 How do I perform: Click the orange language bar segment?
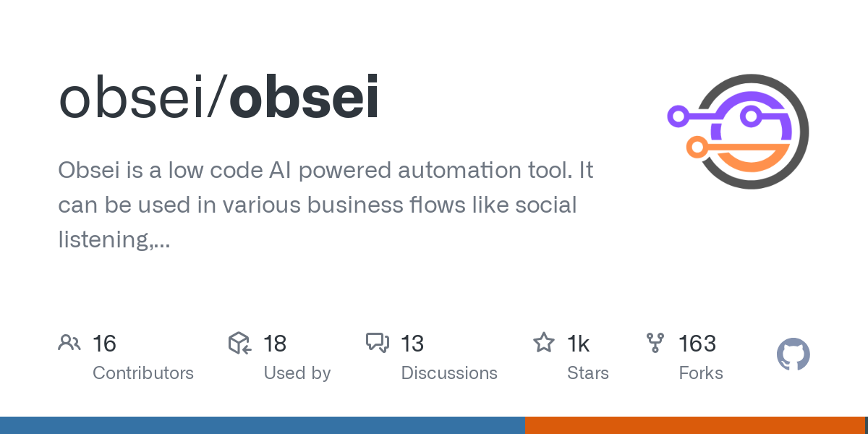pyautogui.click(x=694, y=425)
